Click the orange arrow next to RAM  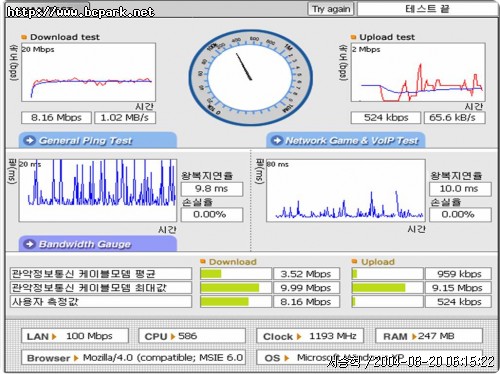point(414,337)
